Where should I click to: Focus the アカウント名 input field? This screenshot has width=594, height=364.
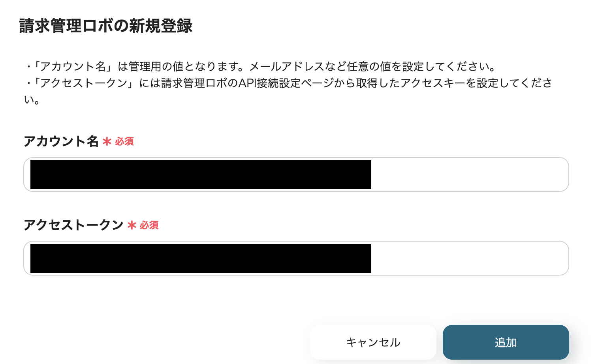click(x=296, y=174)
